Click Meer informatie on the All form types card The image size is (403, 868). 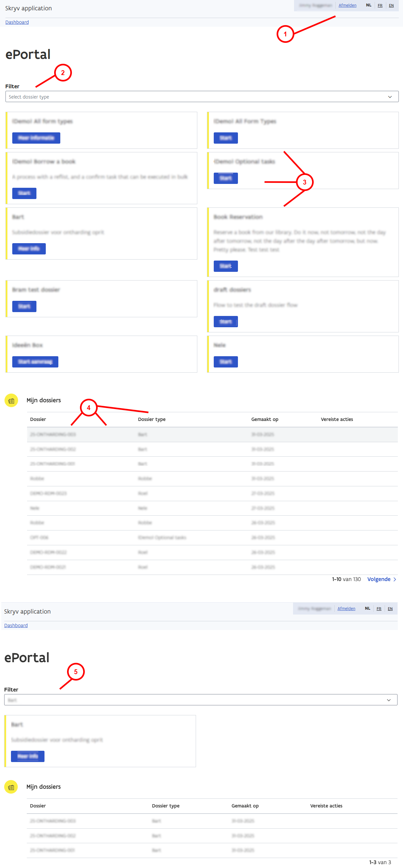click(36, 138)
